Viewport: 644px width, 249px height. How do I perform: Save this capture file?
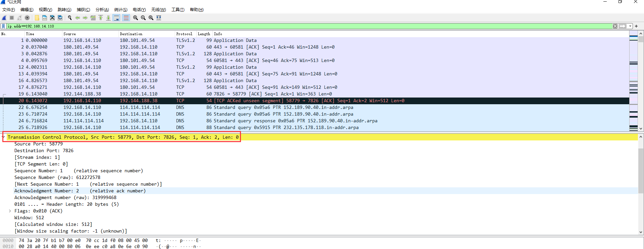click(45, 18)
